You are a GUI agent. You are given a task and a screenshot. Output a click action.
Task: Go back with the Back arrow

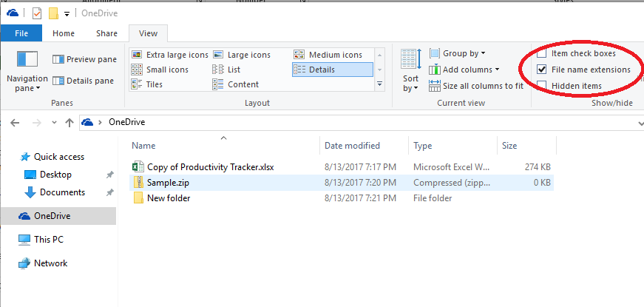tap(15, 123)
